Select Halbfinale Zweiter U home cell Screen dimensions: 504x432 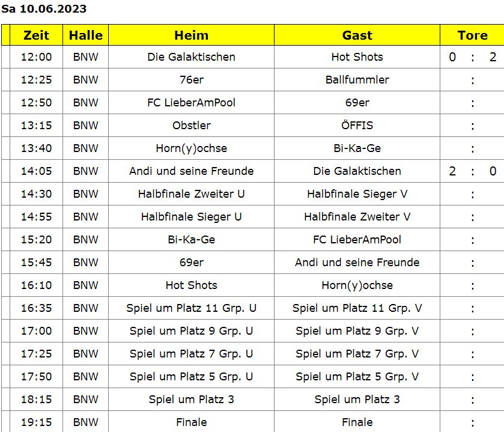[191, 194]
